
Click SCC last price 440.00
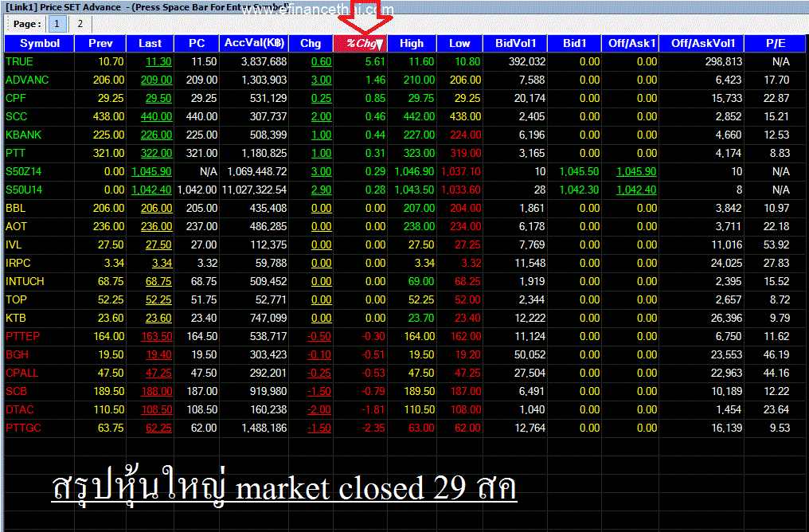pyautogui.click(x=156, y=116)
